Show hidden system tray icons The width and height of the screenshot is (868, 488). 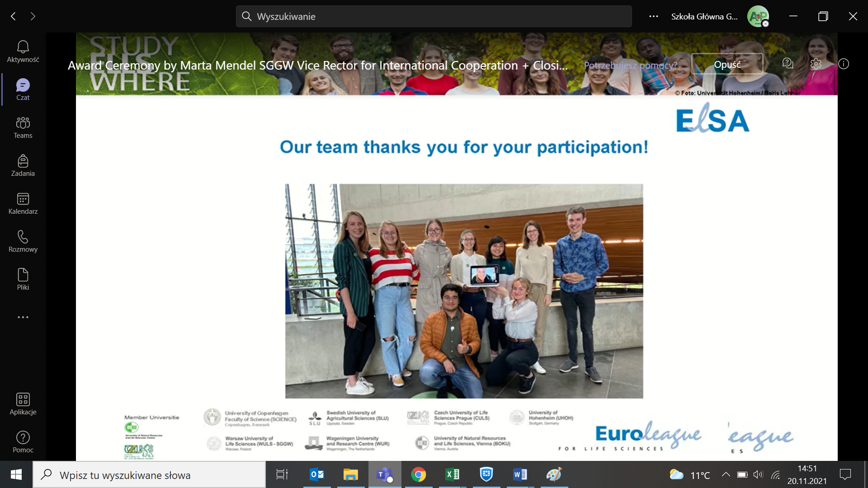[726, 474]
